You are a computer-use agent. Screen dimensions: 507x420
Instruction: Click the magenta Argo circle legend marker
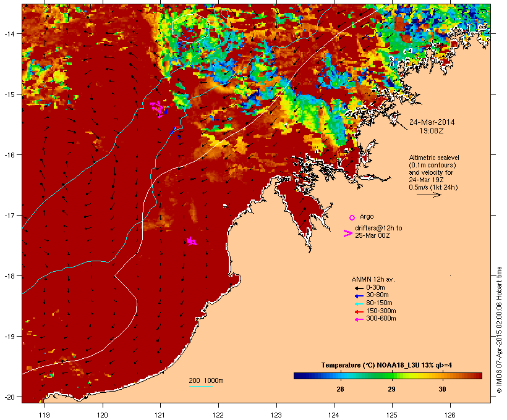352,217
